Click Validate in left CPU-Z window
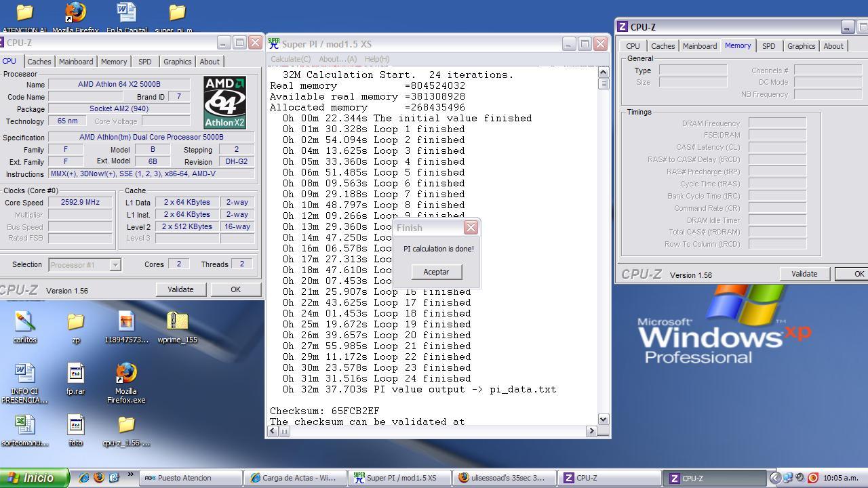This screenshot has width=868, height=488. click(180, 289)
